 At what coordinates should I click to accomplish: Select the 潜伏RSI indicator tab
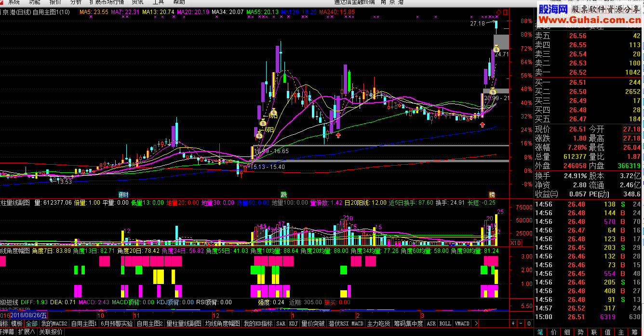339,323
